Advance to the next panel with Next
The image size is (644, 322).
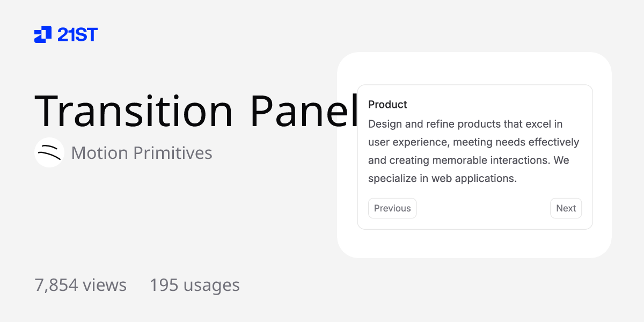point(566,208)
